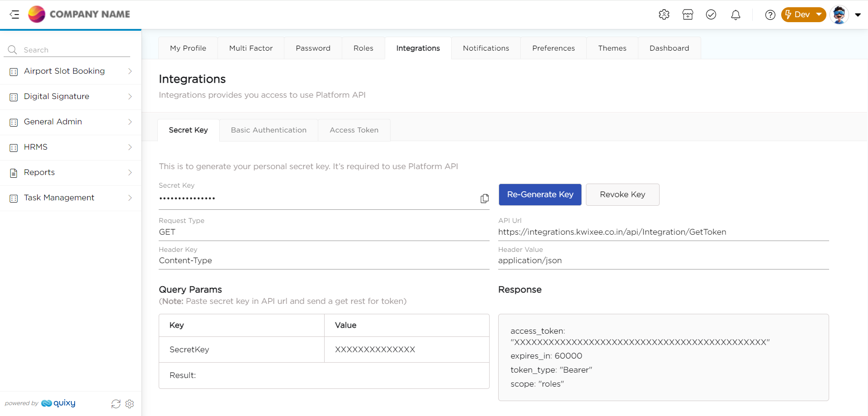Image resolution: width=868 pixels, height=416 pixels.
Task: Expand Task Management in the sidebar
Action: click(x=71, y=198)
